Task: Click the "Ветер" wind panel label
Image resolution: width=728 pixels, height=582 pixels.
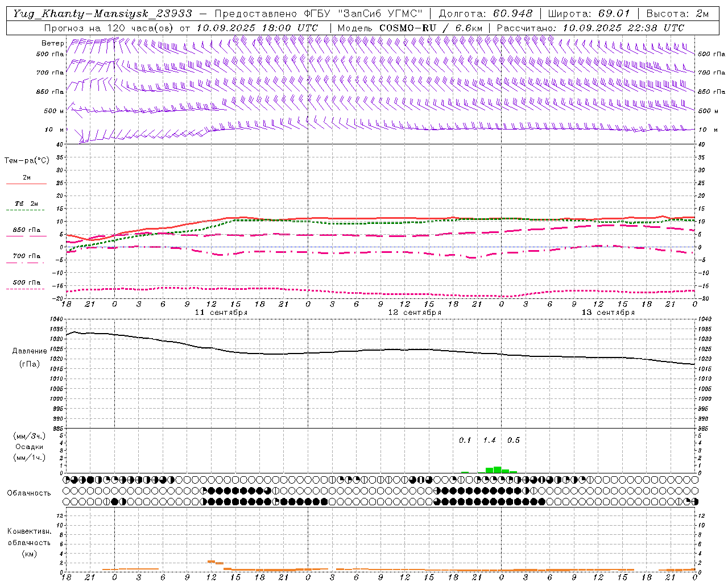Action: pos(53,43)
